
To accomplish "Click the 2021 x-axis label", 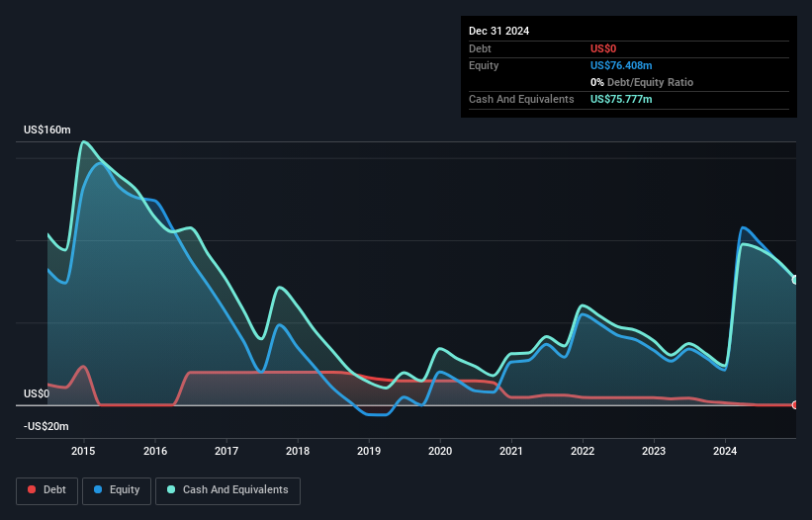I will (511, 451).
